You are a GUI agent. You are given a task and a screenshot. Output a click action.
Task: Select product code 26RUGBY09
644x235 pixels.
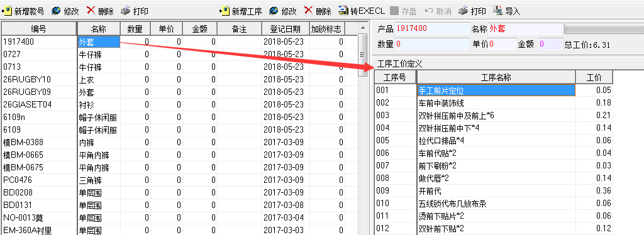pyautogui.click(x=26, y=92)
